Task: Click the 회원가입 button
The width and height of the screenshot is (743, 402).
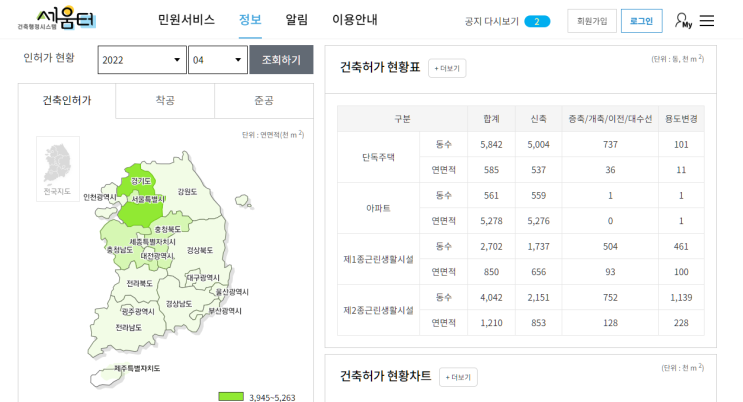Action: [592, 21]
